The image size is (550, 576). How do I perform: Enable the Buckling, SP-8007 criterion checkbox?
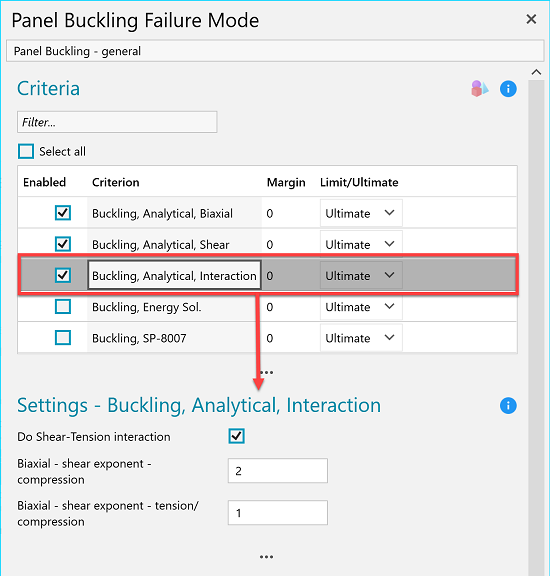coord(63,338)
